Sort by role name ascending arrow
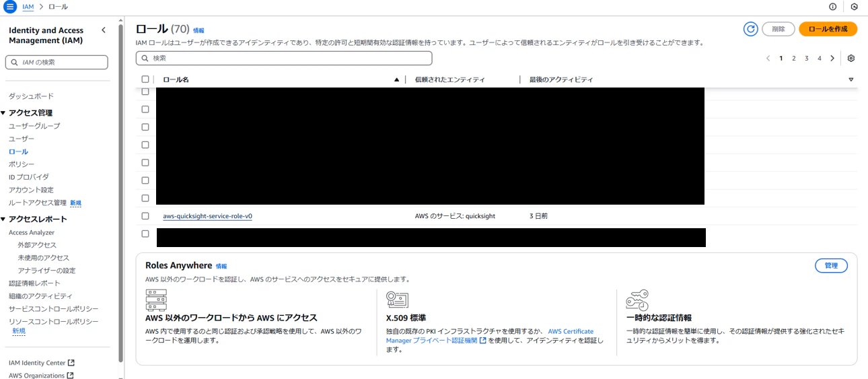 click(x=397, y=79)
